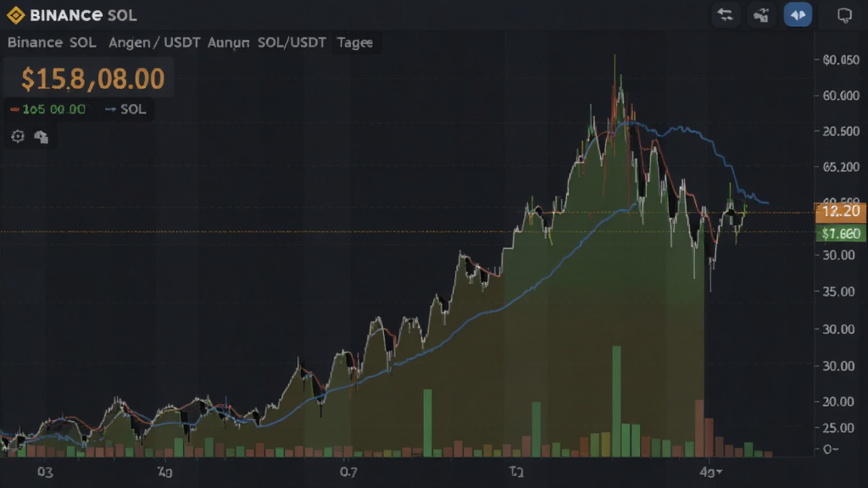This screenshot has height=488, width=868.
Task: Toggle the blue 'SOL' legend entry
Action: tap(126, 109)
